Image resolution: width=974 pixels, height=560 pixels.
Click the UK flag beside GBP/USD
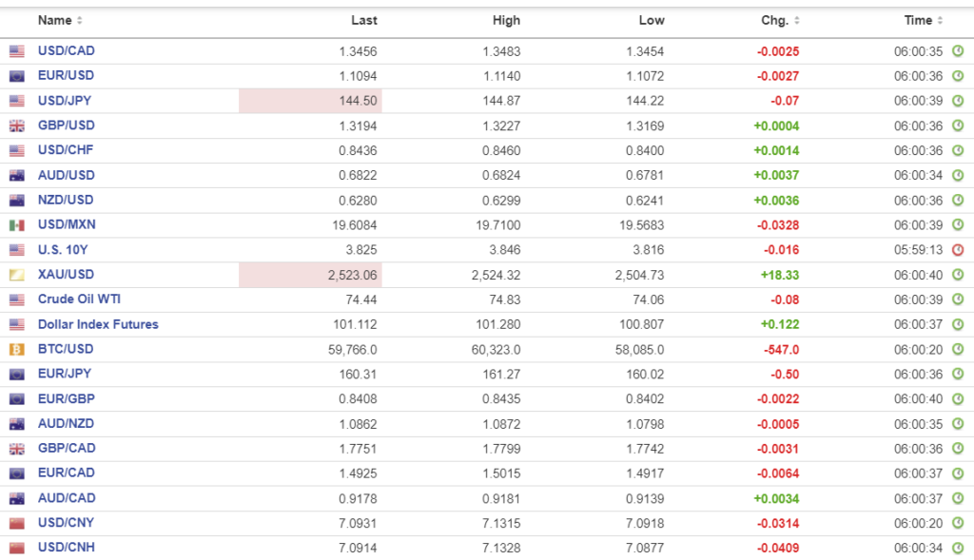(16, 126)
